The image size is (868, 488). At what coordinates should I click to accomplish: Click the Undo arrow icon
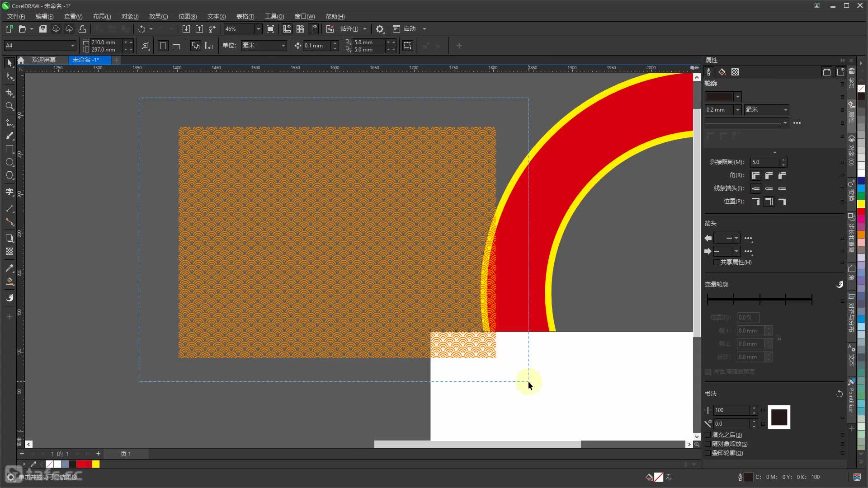(142, 29)
